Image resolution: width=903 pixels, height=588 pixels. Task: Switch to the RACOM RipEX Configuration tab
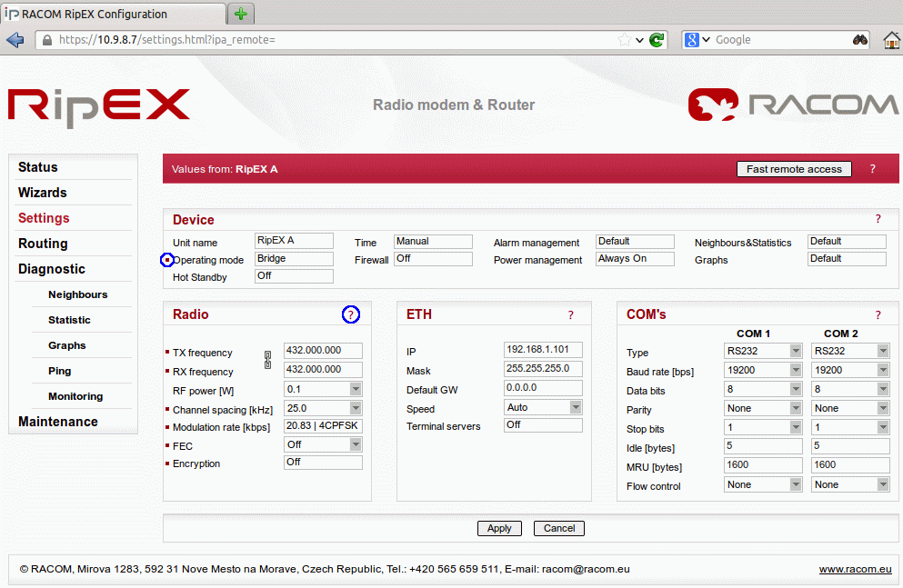point(114,14)
